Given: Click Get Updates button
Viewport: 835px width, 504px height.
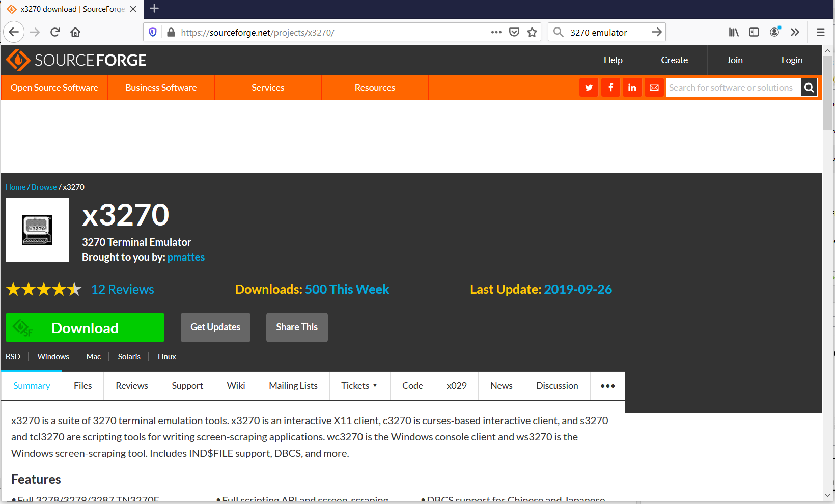Looking at the screenshot, I should point(215,327).
